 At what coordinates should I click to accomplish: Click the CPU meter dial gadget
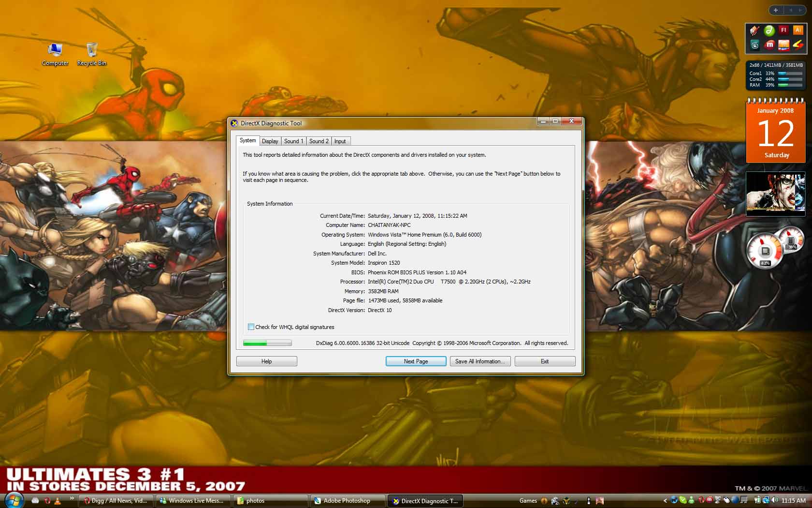[x=765, y=251]
